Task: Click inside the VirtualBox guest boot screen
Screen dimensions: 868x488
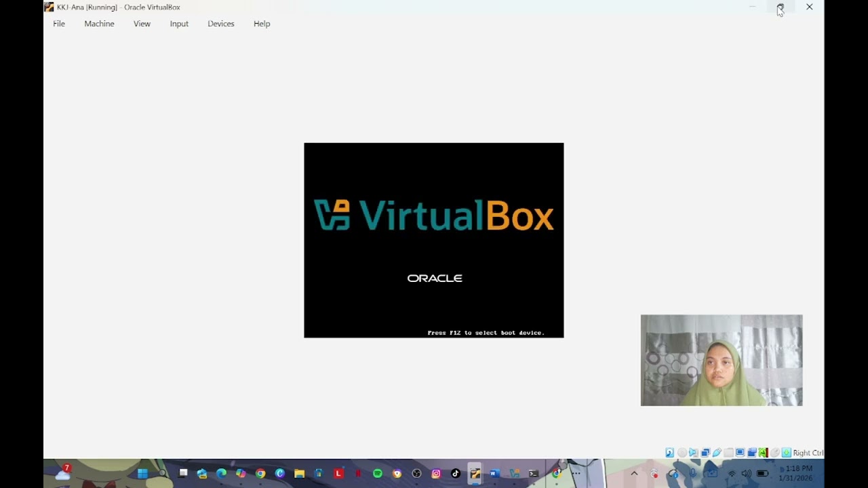Action: (434, 240)
